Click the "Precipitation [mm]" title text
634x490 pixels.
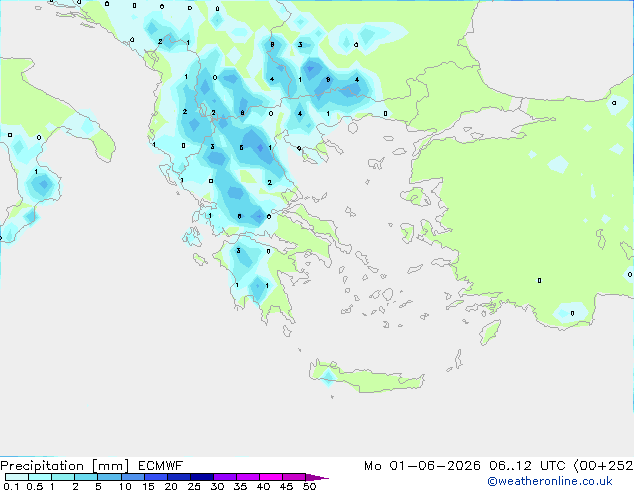(x=65, y=466)
